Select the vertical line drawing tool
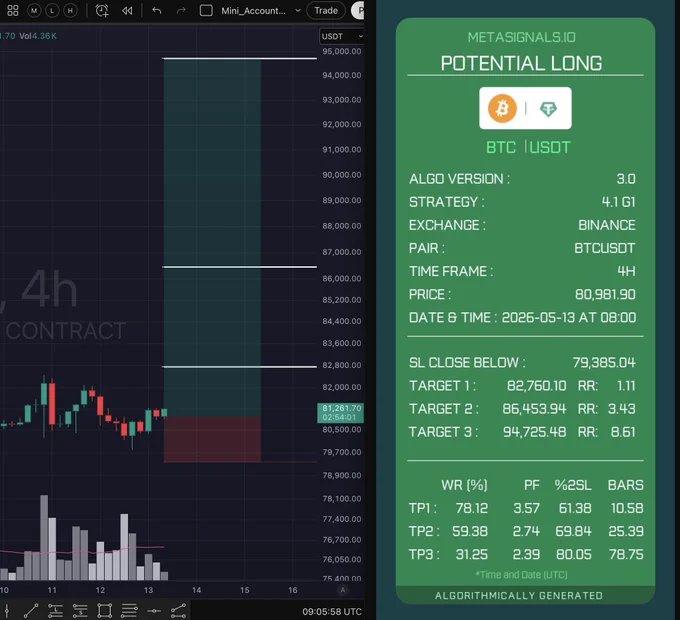 (7, 611)
